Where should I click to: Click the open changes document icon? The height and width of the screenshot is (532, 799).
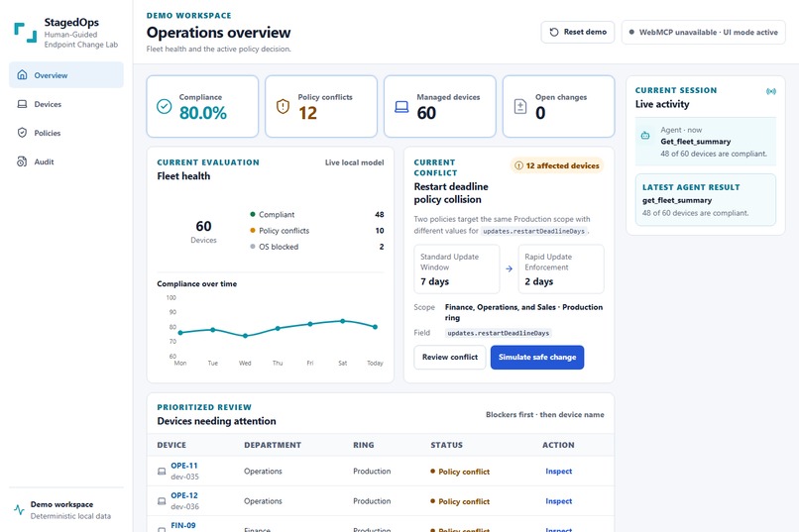click(520, 106)
